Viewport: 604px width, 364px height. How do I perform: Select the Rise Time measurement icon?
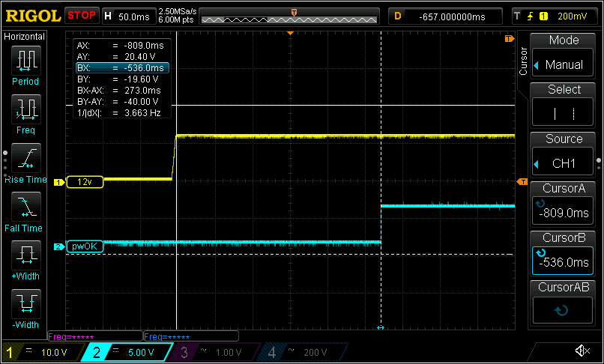[25, 158]
